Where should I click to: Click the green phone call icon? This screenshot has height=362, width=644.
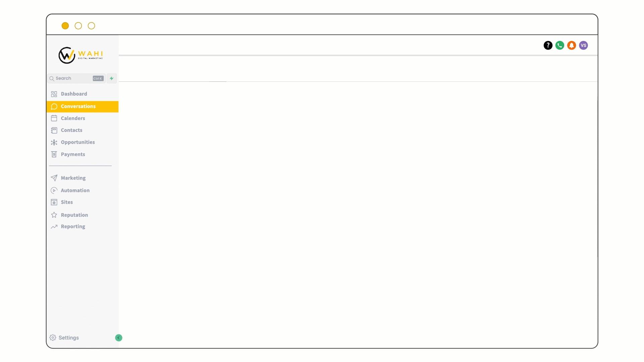pos(559,45)
